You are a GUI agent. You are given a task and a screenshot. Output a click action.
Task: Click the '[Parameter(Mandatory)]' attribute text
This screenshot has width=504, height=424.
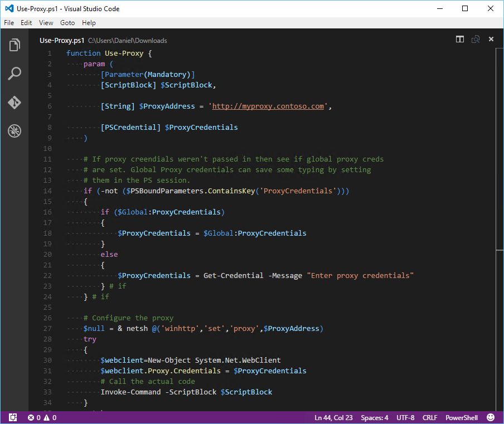(x=148, y=75)
